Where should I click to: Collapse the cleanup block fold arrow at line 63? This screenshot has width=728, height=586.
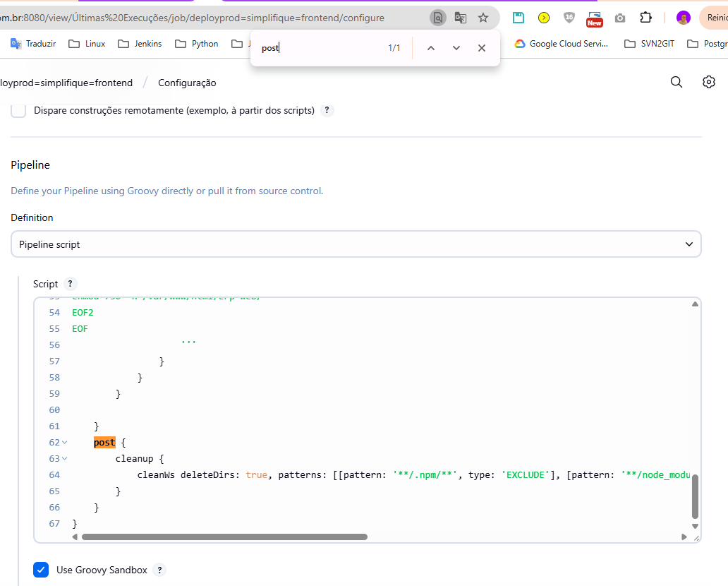(64, 459)
